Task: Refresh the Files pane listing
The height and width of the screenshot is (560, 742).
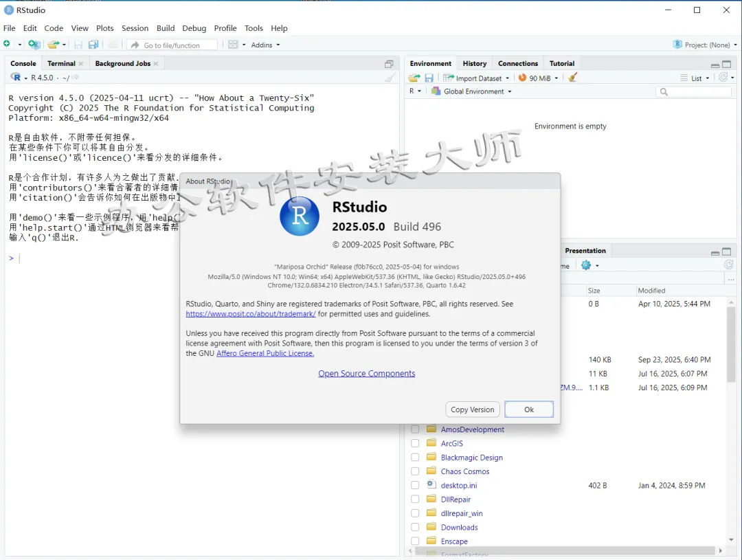Action: (x=729, y=265)
